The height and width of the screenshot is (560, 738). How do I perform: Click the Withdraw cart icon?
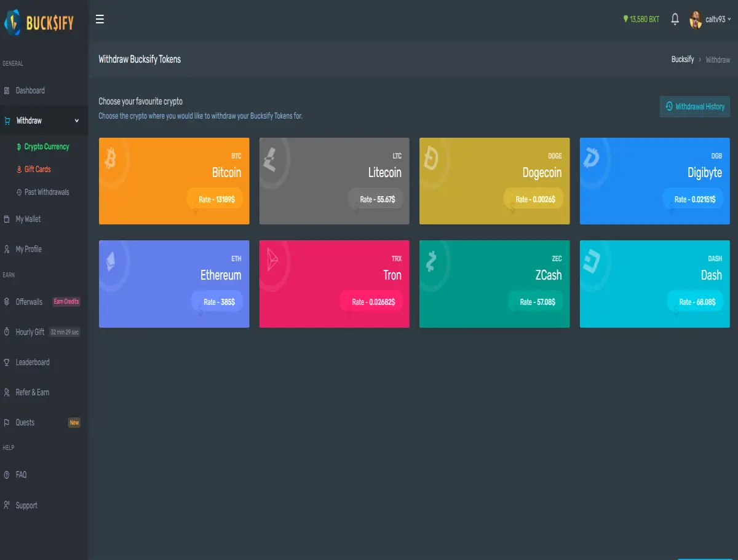(x=7, y=120)
